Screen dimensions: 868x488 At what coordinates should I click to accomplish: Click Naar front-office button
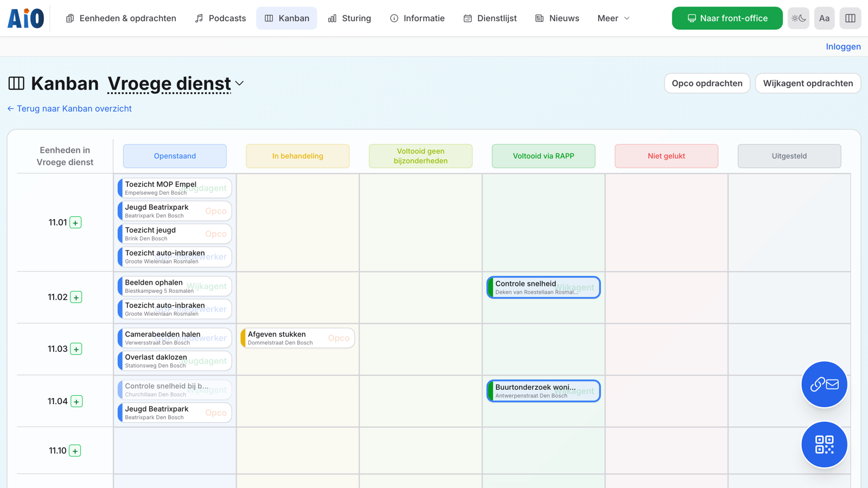click(x=727, y=18)
